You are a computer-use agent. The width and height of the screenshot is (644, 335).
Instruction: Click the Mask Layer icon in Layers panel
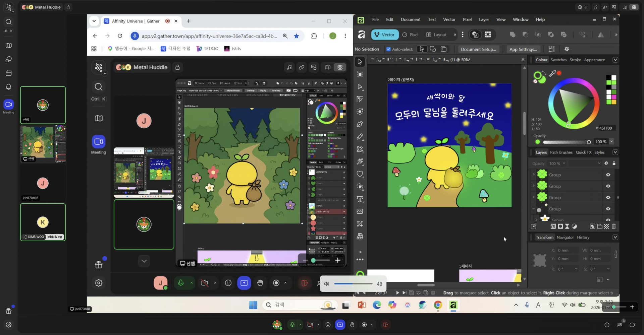coord(560,226)
